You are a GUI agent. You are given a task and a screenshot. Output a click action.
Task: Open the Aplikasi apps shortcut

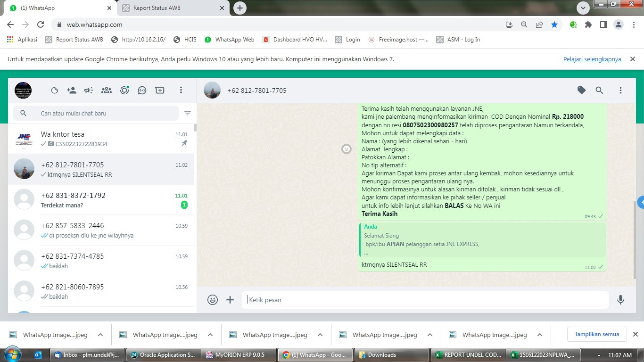click(22, 40)
